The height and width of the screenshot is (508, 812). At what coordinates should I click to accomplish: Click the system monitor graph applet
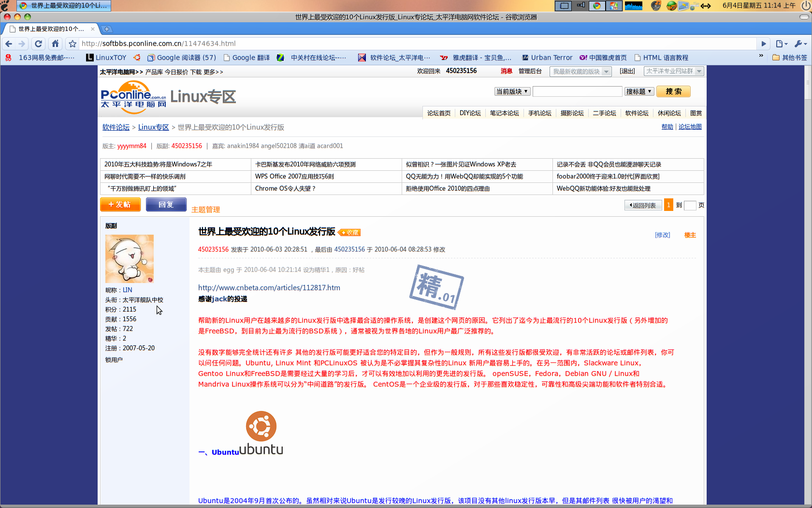[634, 6]
